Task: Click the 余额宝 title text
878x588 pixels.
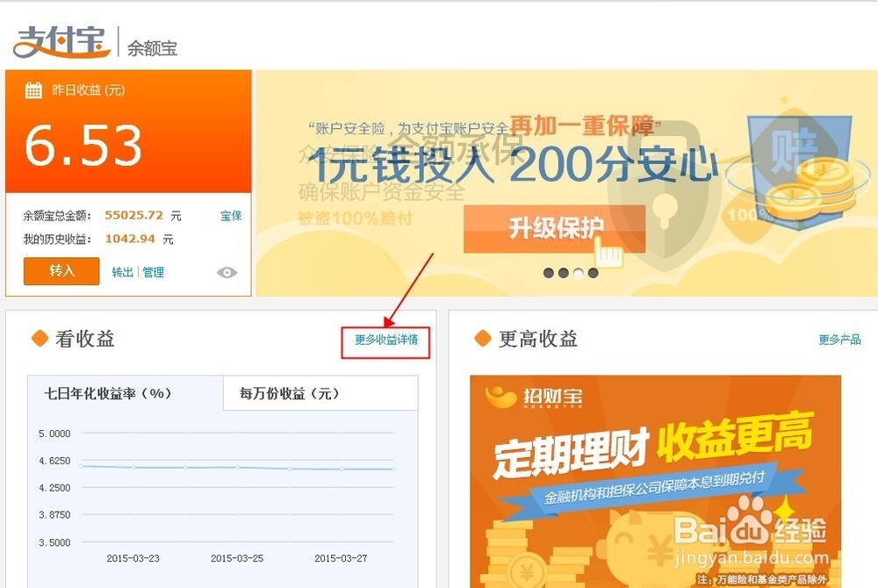Action: click(x=152, y=48)
